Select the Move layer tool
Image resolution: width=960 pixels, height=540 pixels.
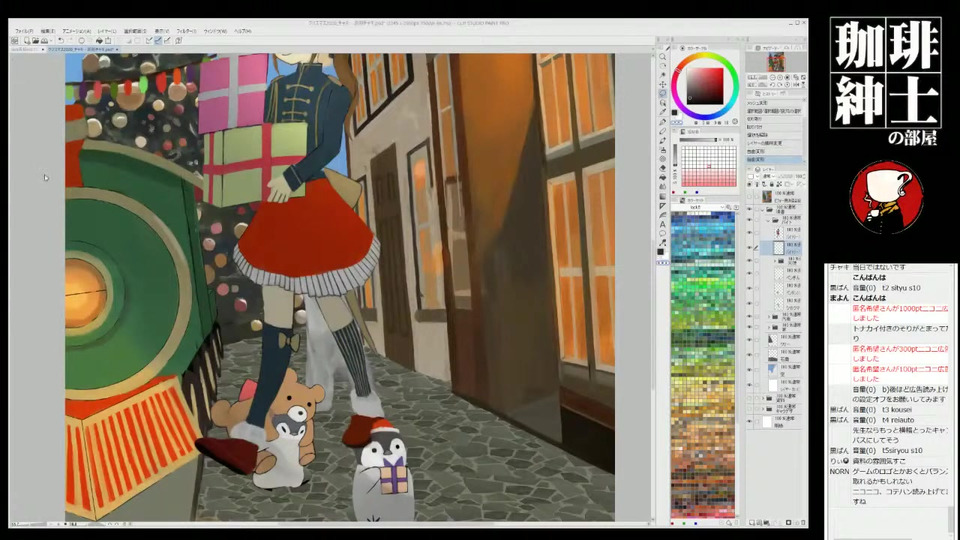tap(662, 84)
